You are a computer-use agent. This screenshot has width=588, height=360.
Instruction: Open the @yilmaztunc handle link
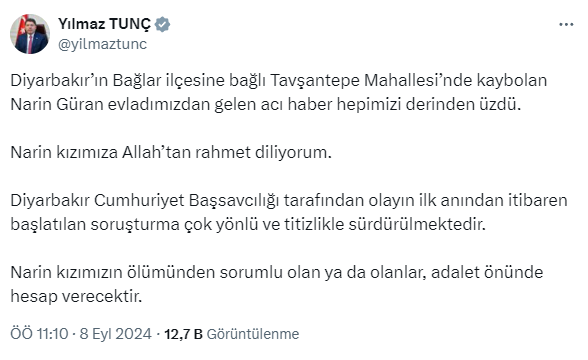pos(102,44)
